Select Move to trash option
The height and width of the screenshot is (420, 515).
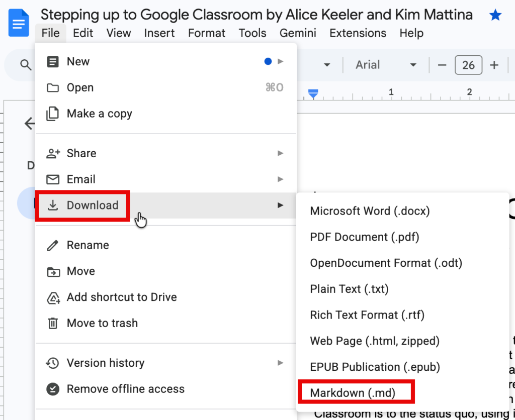point(102,323)
